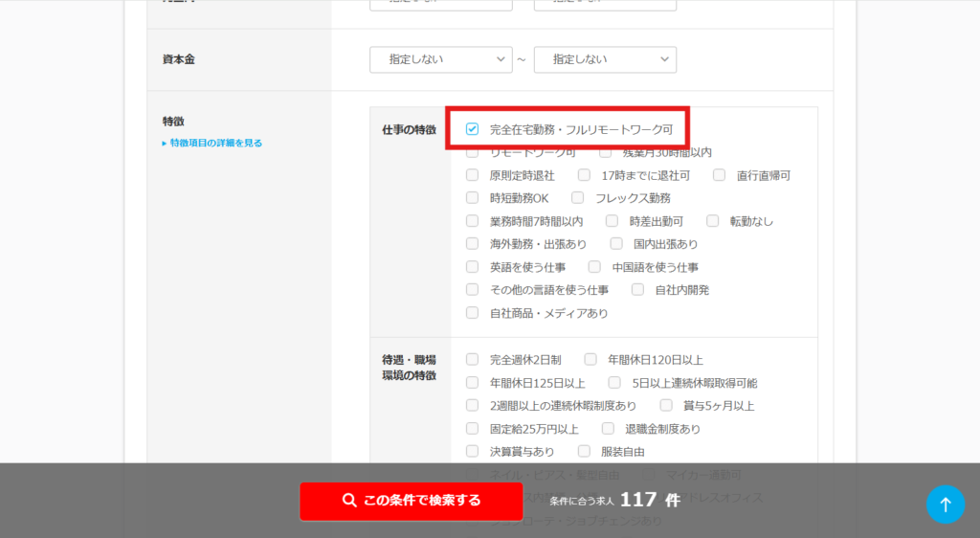Click the この条件で検索する search button
980x538 pixels.
tap(411, 501)
